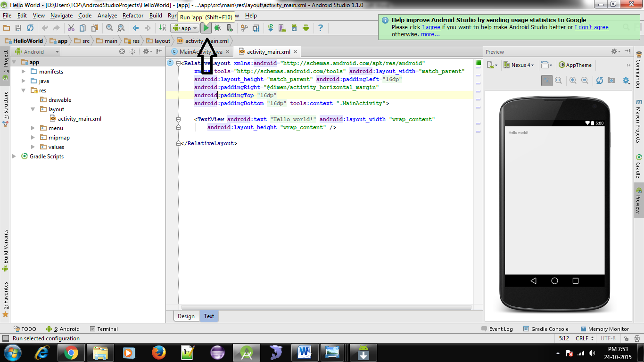Refresh the layout preview
Viewport: 644px width, 362px height.
tap(600, 81)
